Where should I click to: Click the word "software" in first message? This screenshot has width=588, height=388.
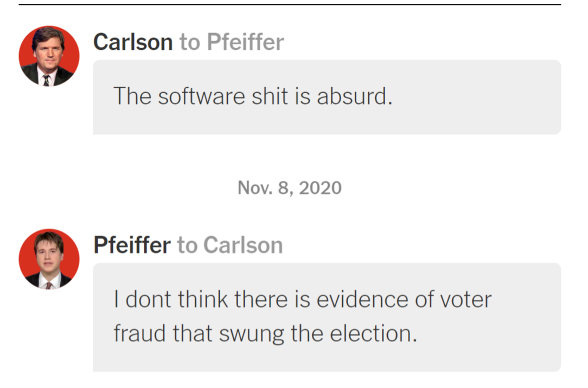click(x=201, y=96)
